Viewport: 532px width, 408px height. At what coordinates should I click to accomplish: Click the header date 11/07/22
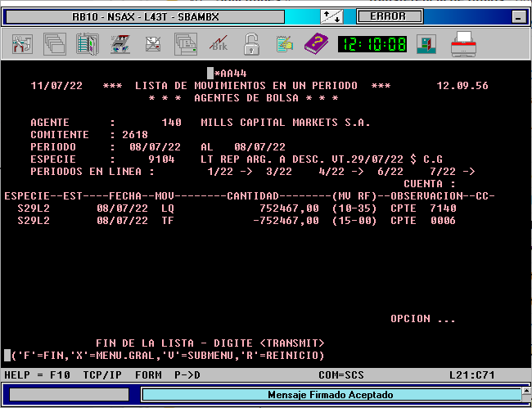(x=56, y=86)
